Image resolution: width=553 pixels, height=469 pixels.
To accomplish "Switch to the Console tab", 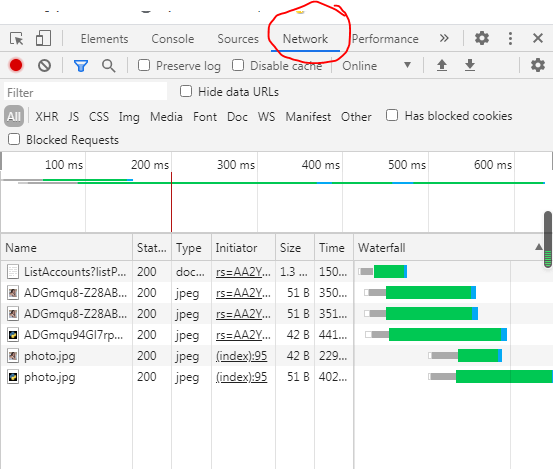I will click(x=172, y=39).
